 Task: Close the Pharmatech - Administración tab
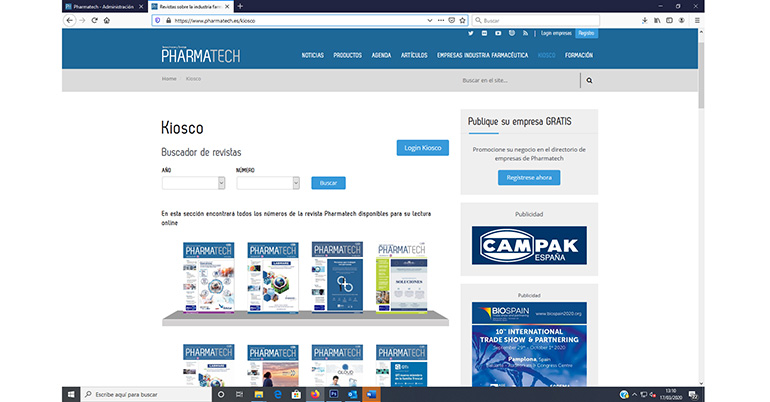point(141,6)
